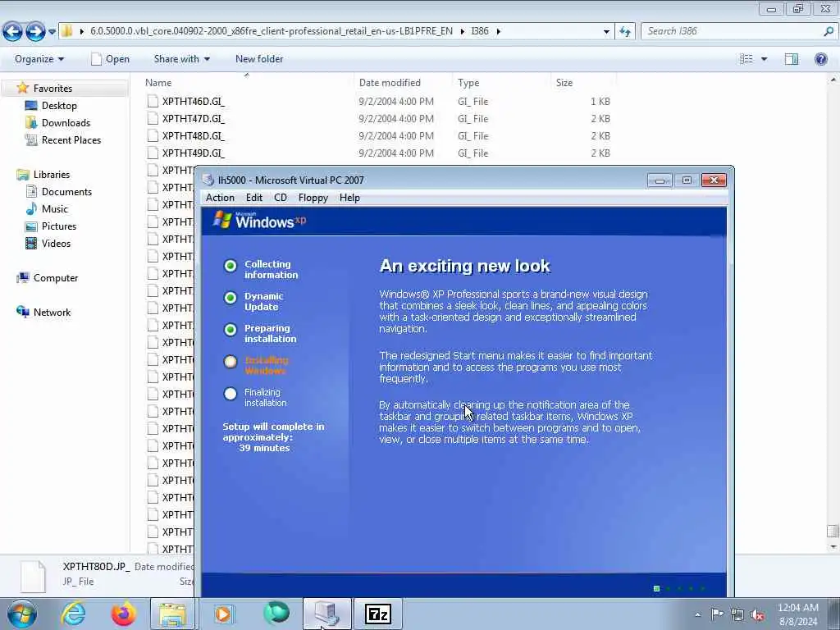Image resolution: width=840 pixels, height=630 pixels.
Task: Launch Firefox from the taskbar
Action: pyautogui.click(x=123, y=614)
